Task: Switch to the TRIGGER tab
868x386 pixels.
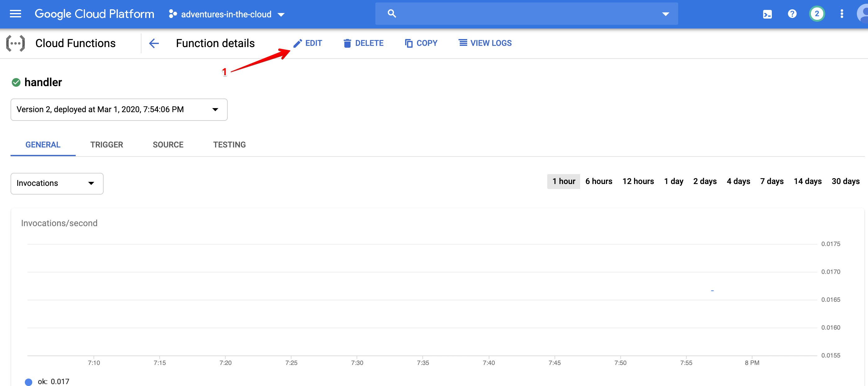Action: [x=106, y=145]
